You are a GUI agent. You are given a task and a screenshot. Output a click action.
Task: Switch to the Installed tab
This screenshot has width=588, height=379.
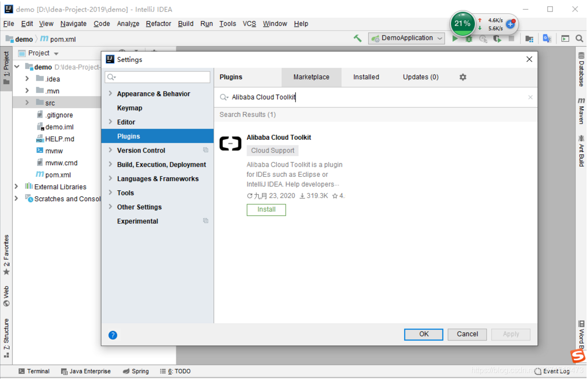pyautogui.click(x=366, y=77)
